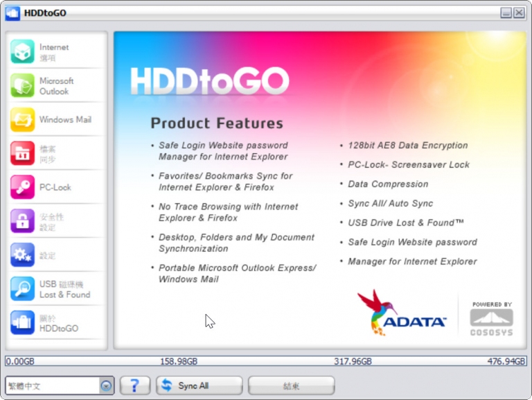Start synchronization with Sync All button

pyautogui.click(x=199, y=385)
